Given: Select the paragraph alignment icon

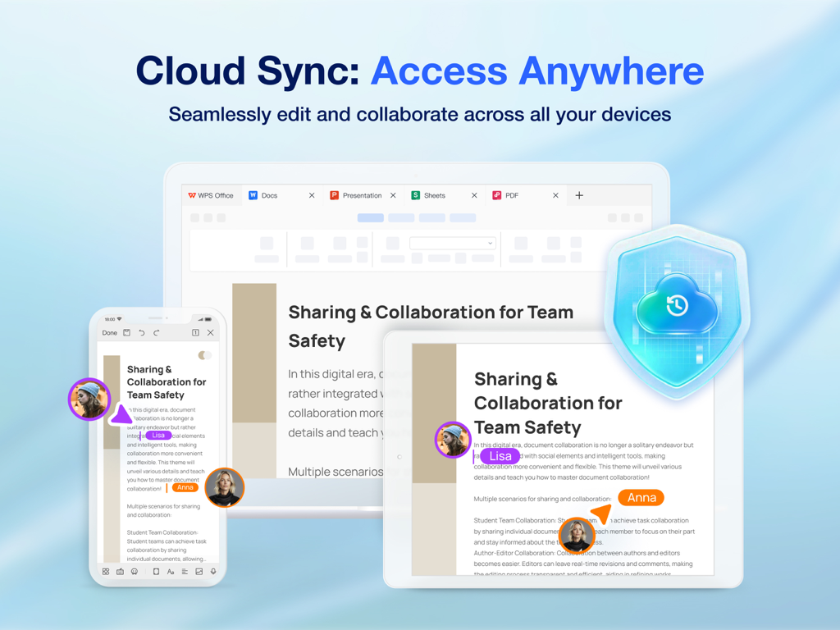Looking at the screenshot, I should click(x=185, y=571).
